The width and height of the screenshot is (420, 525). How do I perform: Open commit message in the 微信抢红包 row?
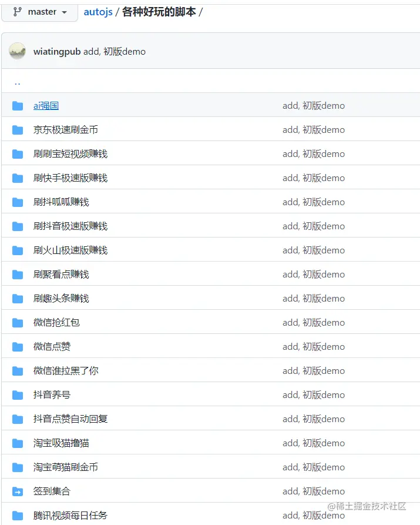point(314,323)
